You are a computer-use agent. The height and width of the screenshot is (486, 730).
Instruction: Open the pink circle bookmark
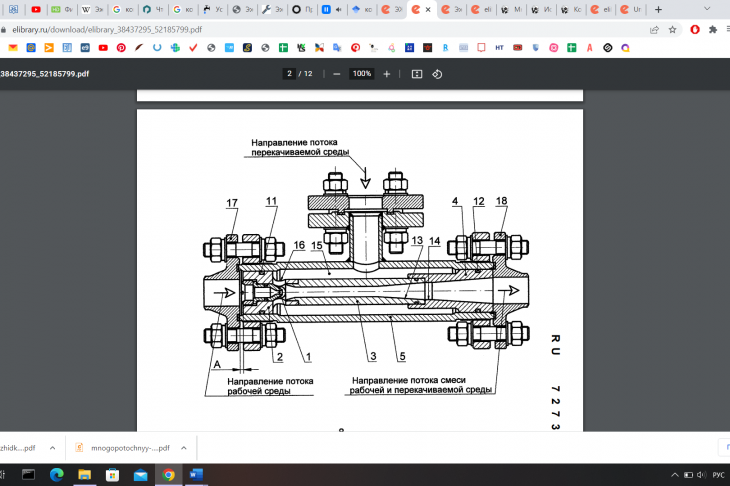point(554,47)
